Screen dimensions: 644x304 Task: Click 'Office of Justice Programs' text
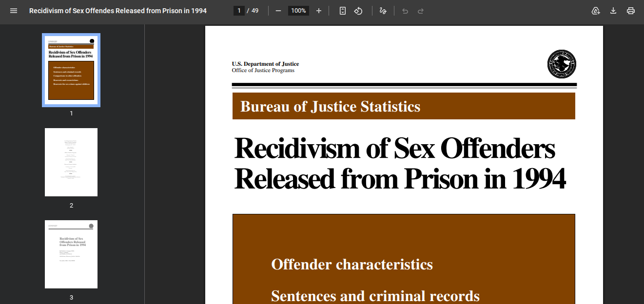(263, 70)
